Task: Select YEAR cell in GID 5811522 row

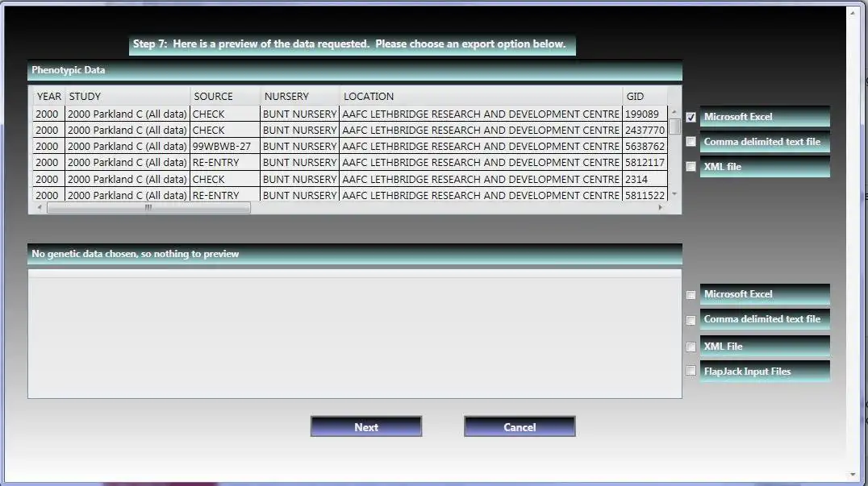Action: pyautogui.click(x=48, y=194)
